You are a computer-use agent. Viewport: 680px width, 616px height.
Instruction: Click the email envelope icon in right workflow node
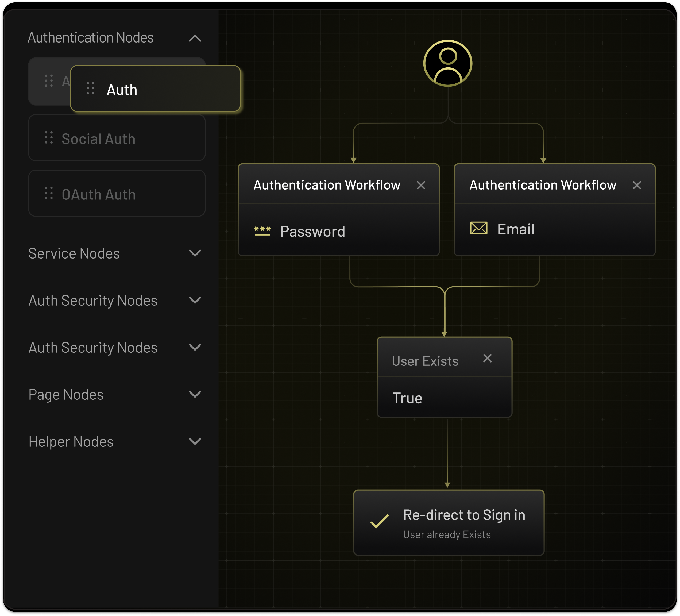coord(479,228)
